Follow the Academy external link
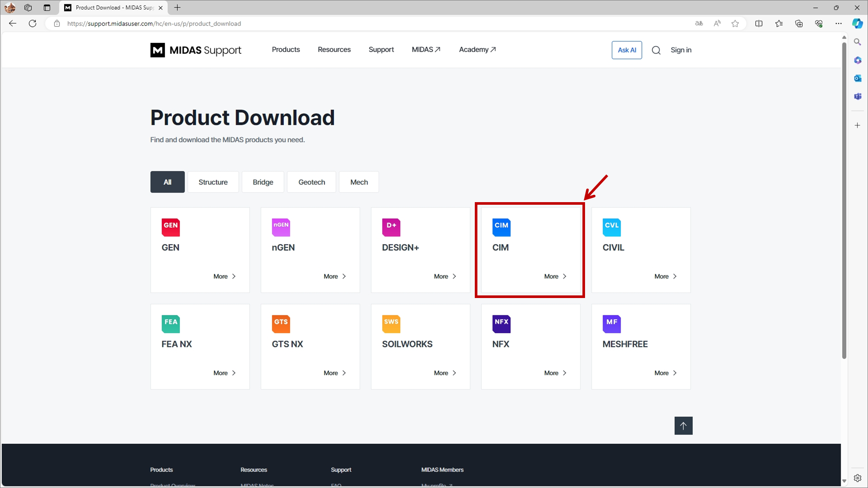Screen dimensions: 868x488 pos(477,49)
